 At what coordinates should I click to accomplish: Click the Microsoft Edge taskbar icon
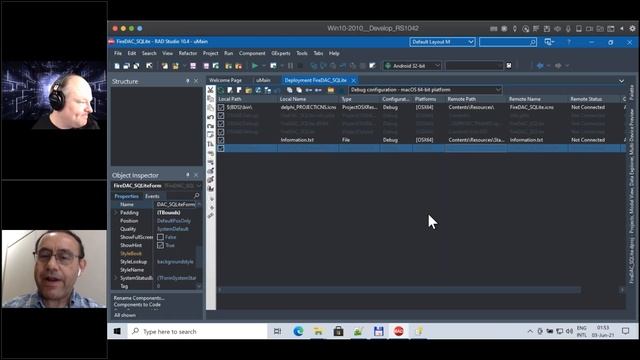298,331
